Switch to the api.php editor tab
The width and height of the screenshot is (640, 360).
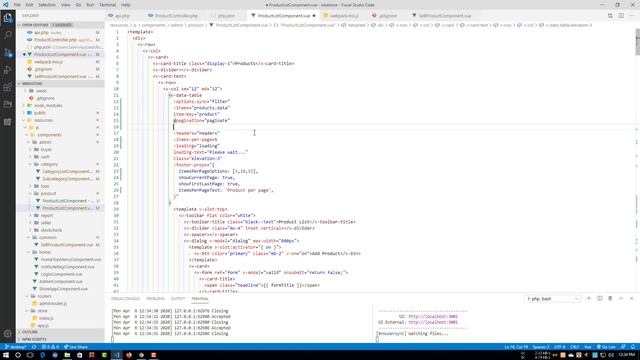pos(122,16)
